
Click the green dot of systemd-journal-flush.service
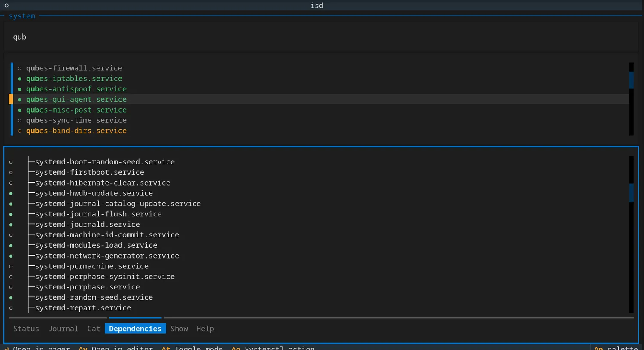coord(11,214)
